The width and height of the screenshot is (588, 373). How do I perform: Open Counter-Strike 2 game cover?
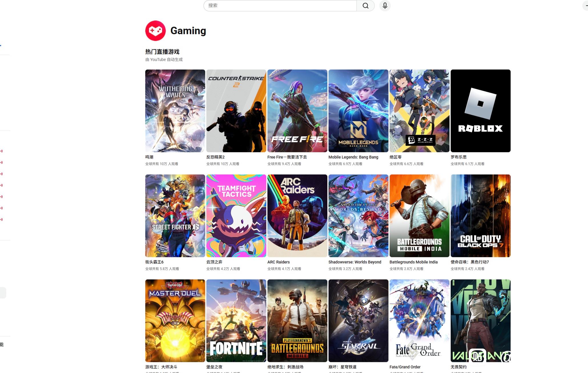(x=236, y=111)
